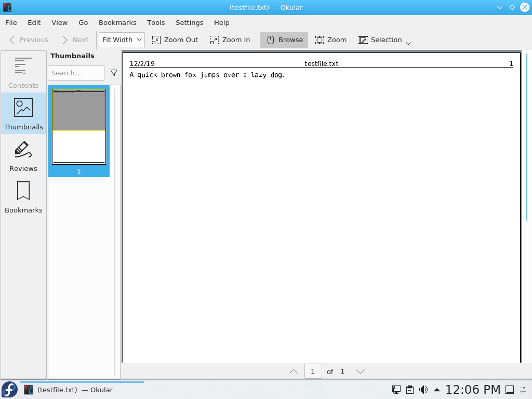532x399 pixels.
Task: Show the Contents sidebar panel
Action: click(x=23, y=72)
